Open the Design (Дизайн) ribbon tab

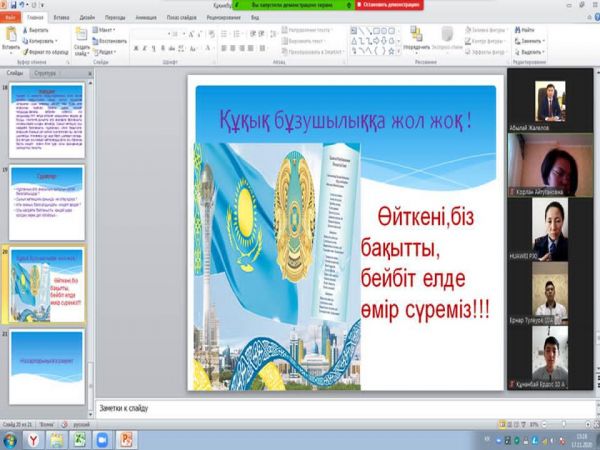click(87, 17)
